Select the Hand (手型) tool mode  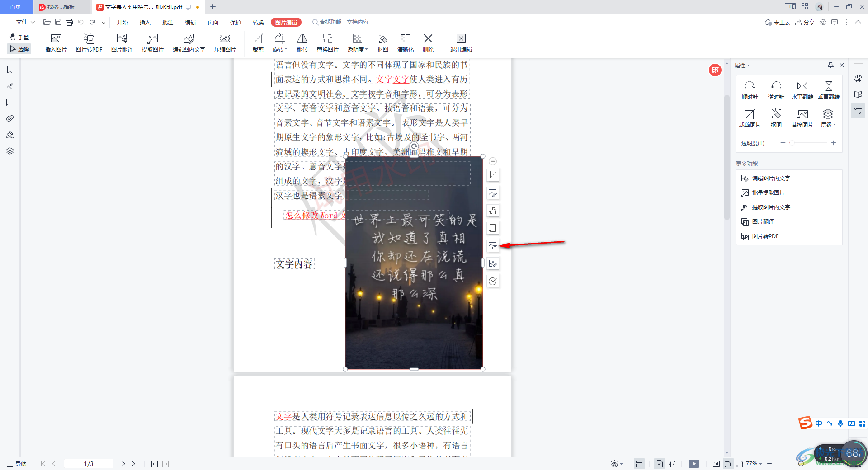[x=19, y=37]
